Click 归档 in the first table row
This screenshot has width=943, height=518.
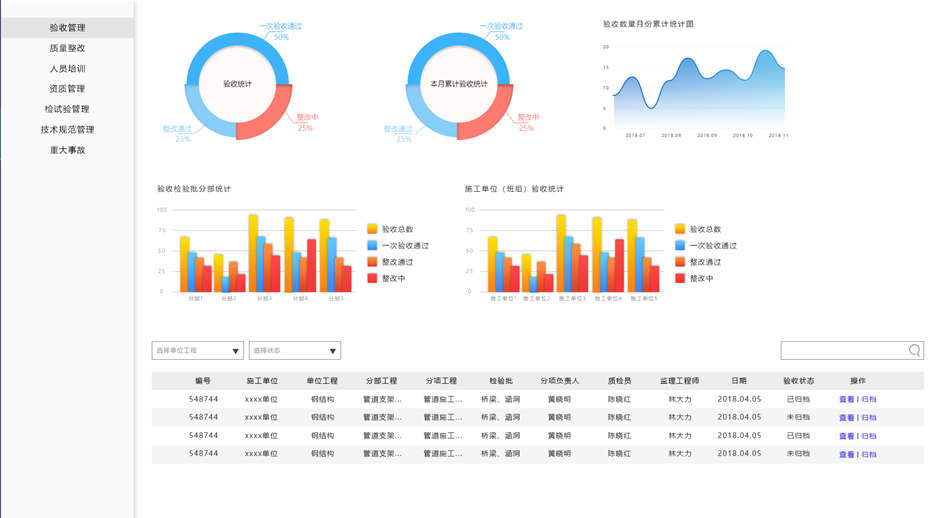(x=869, y=399)
